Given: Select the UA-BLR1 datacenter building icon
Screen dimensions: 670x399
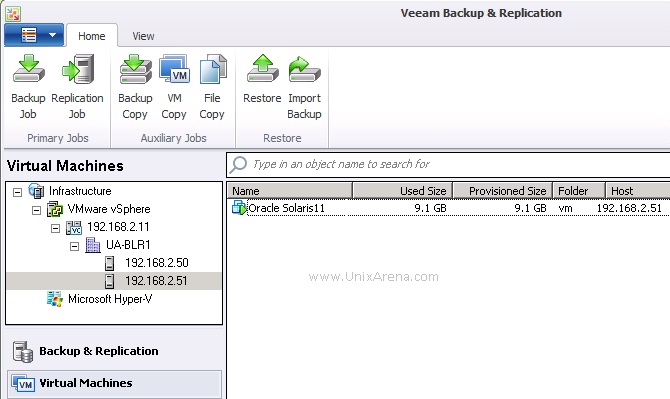Looking at the screenshot, I should (x=93, y=245).
